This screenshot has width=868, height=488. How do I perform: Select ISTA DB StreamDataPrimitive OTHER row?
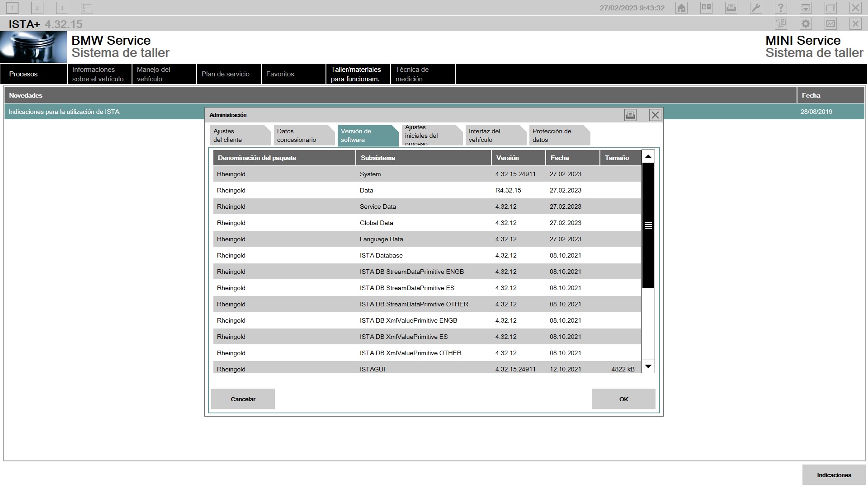coord(427,304)
